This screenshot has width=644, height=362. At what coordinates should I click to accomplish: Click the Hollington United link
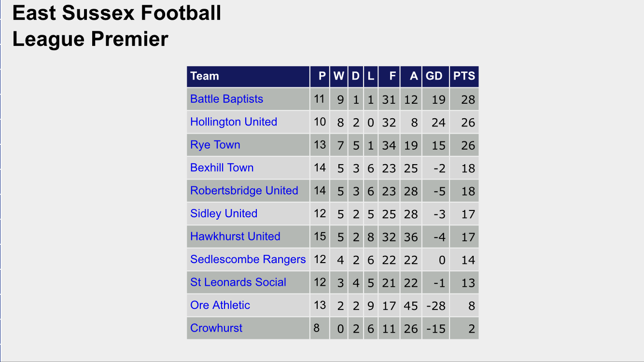[234, 122]
